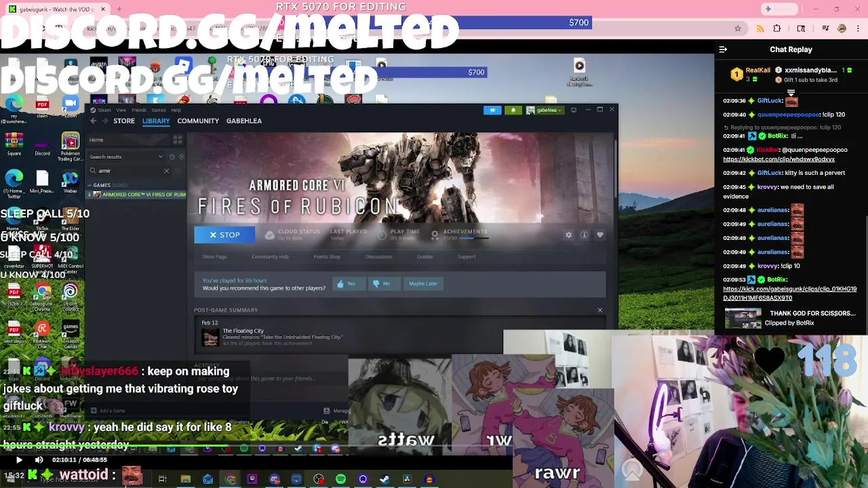
Task: Open the Achievements progress bar
Action: [x=473, y=238]
